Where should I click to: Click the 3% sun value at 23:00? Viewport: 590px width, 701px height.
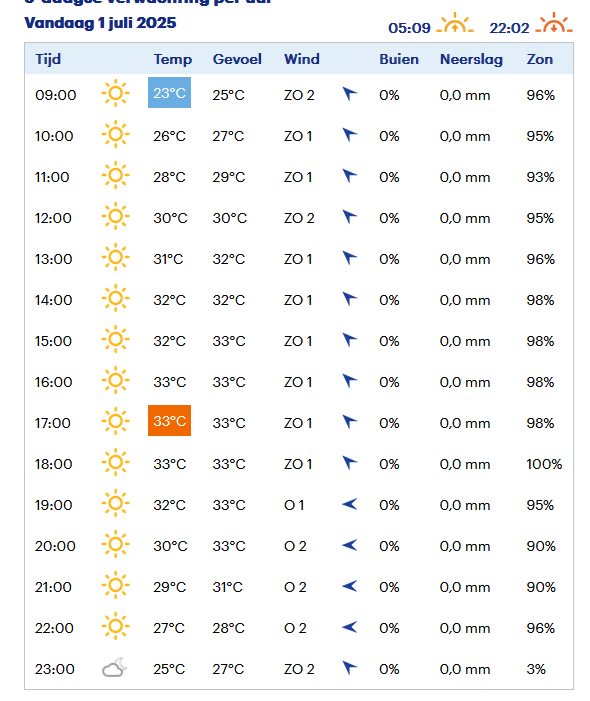pyautogui.click(x=536, y=669)
